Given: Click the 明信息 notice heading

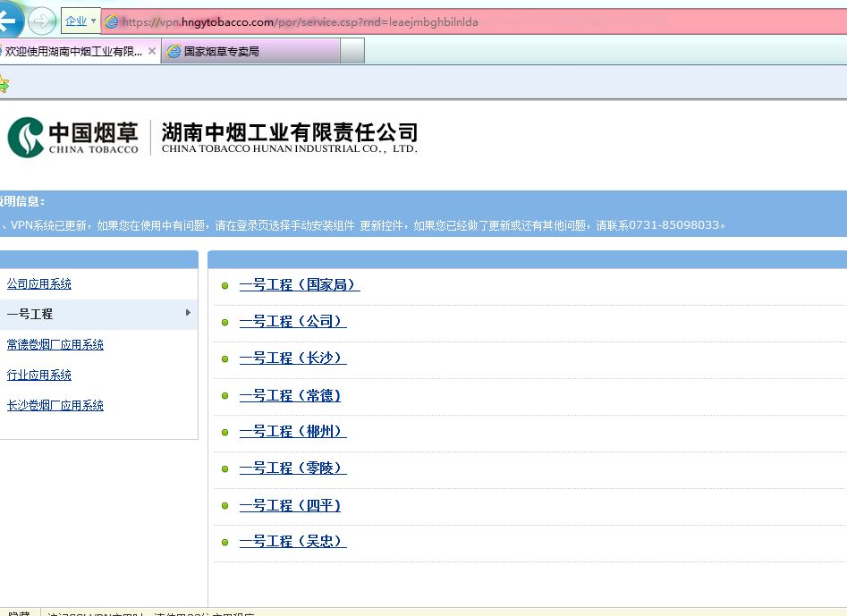Looking at the screenshot, I should click(x=22, y=201).
